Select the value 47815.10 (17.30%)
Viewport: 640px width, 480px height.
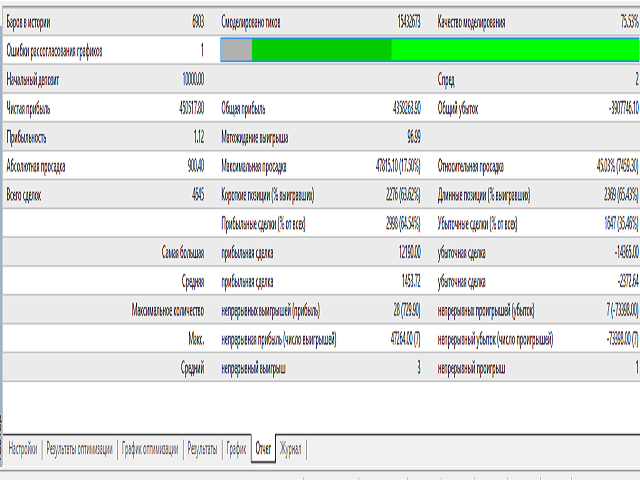point(398,166)
